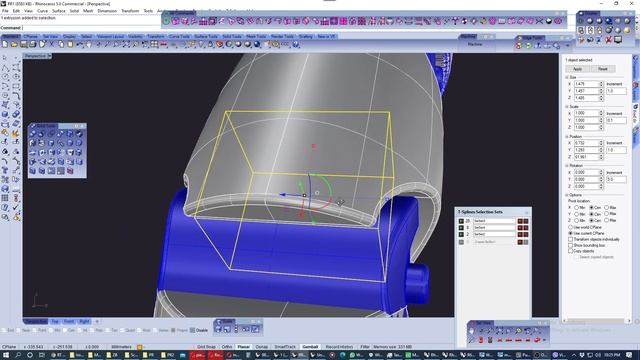This screenshot has width=640, height=360.
Task: Click the magnifier icon in left sidebar
Action: [5, 217]
